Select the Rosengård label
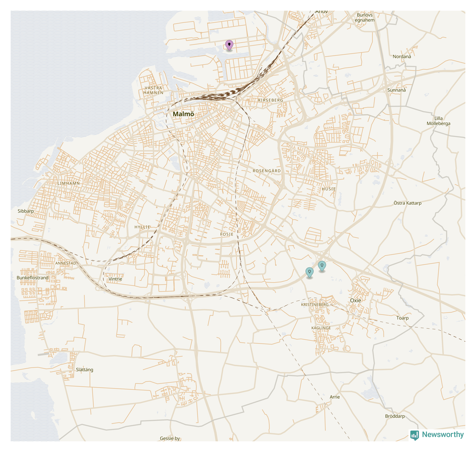This screenshot has width=476, height=452. tap(267, 171)
